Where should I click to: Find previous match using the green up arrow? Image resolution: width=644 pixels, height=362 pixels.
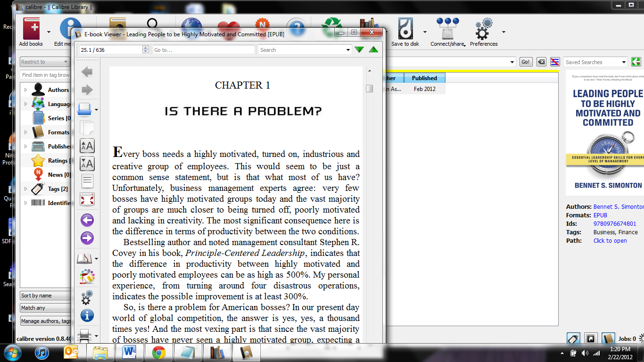tap(373, 49)
